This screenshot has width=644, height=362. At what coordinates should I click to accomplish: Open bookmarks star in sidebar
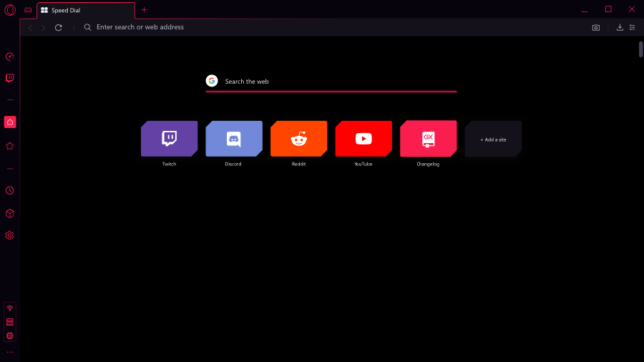pyautogui.click(x=10, y=146)
